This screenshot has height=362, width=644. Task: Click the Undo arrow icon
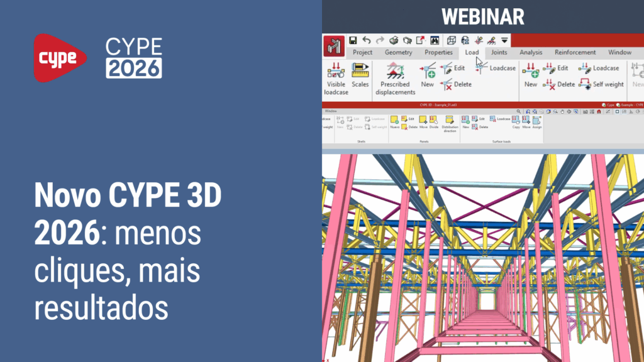[x=367, y=40]
